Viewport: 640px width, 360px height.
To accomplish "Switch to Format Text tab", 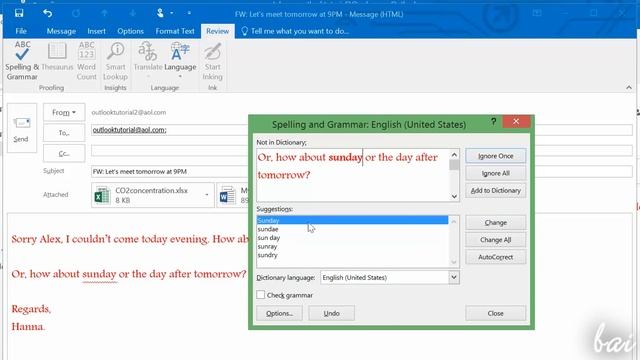I will point(175,31).
